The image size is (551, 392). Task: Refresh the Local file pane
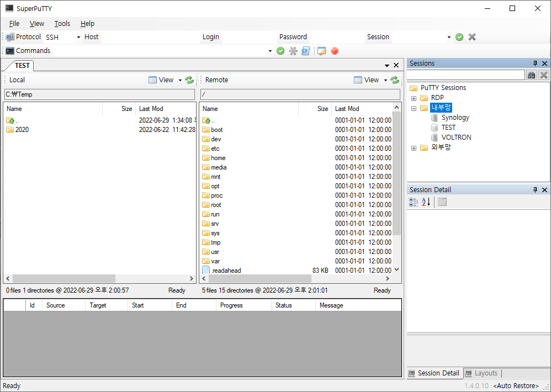[x=189, y=80]
